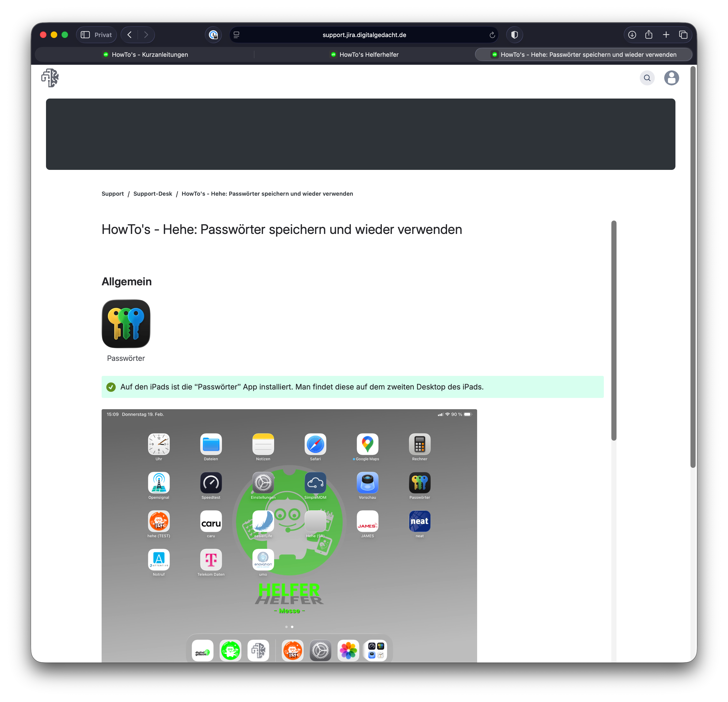Click the Dateien folder icon in iPad screenshot
Viewport: 728px width, 702px height.
click(211, 444)
